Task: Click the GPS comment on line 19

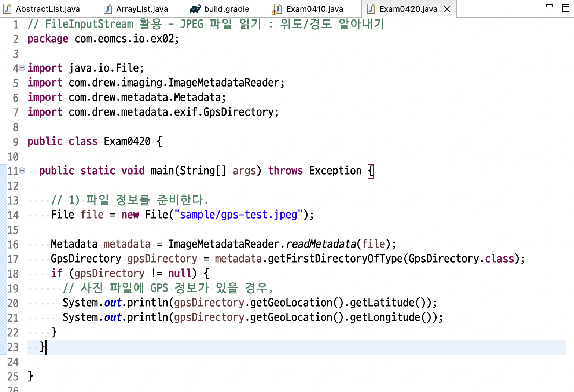Action: 168,288
